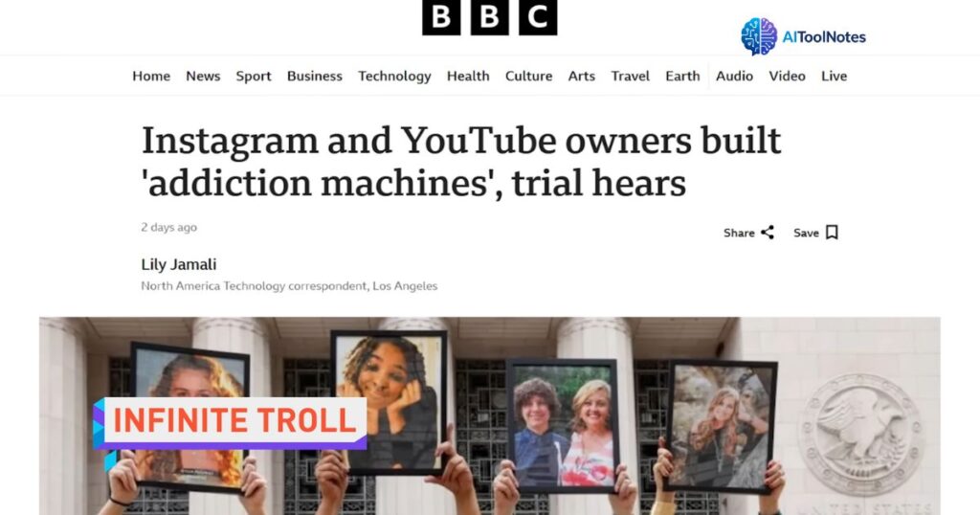Click author name Lily Jamali
The height and width of the screenshot is (515, 980).
point(179,264)
